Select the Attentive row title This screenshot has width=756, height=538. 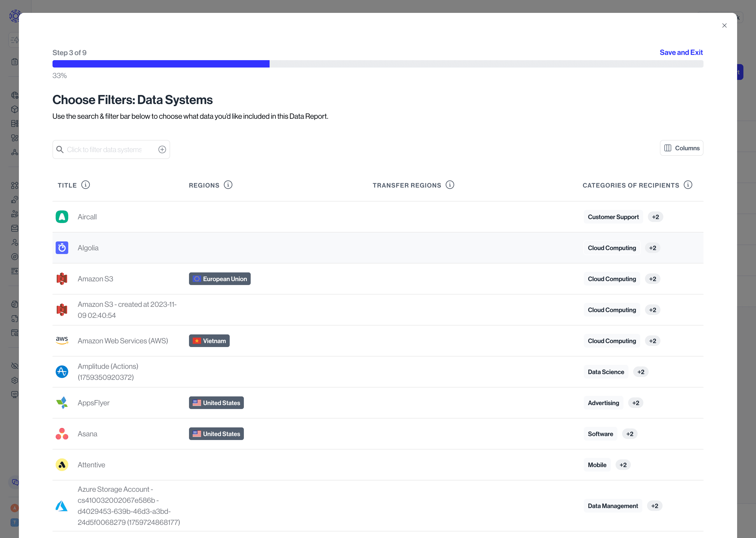tap(91, 465)
